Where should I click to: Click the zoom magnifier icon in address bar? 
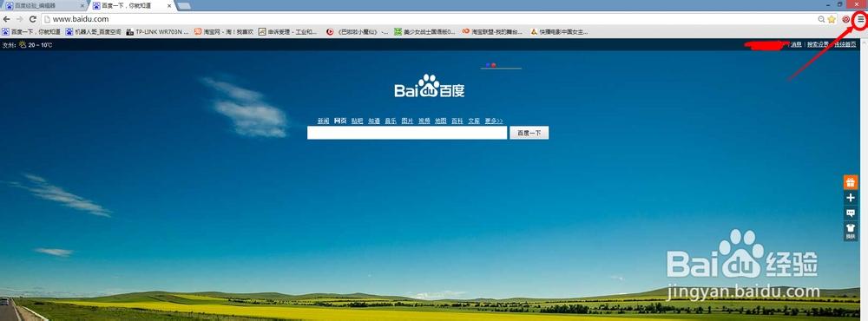pos(821,19)
